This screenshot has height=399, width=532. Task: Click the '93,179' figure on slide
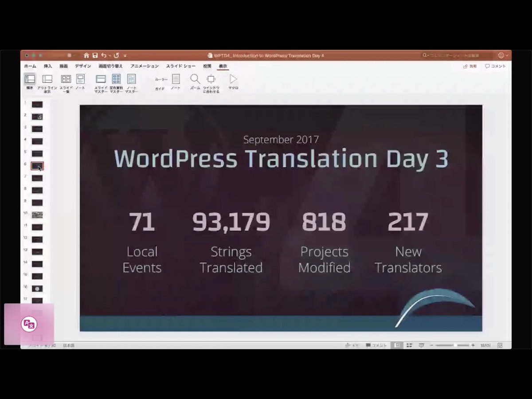point(231,222)
